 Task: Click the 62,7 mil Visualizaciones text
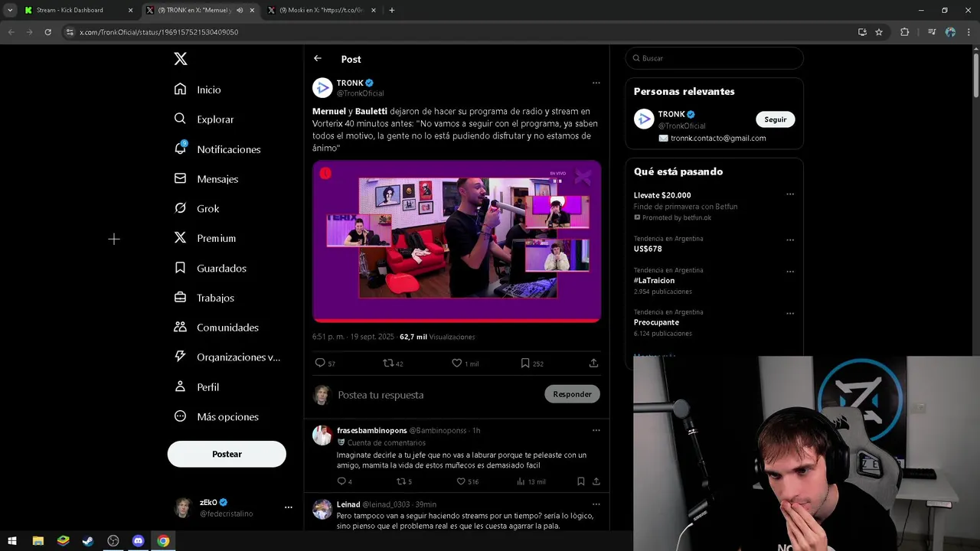(437, 337)
